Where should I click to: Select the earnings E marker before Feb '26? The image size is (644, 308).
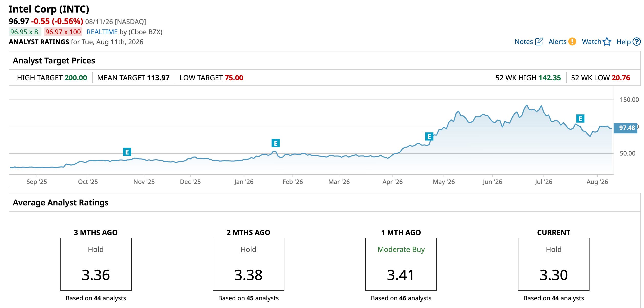[275, 143]
